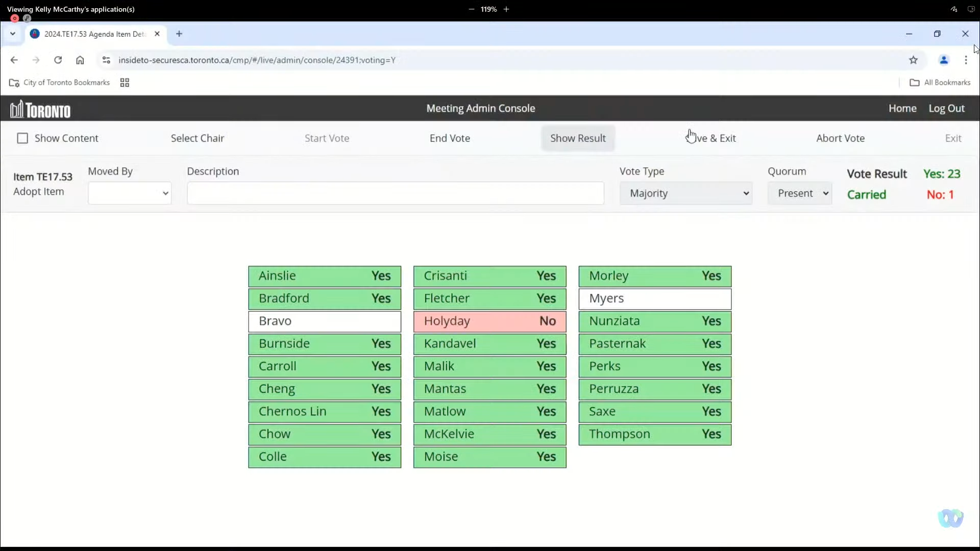This screenshot has height=551, width=980.
Task: Click the Show Result button
Action: (x=577, y=138)
